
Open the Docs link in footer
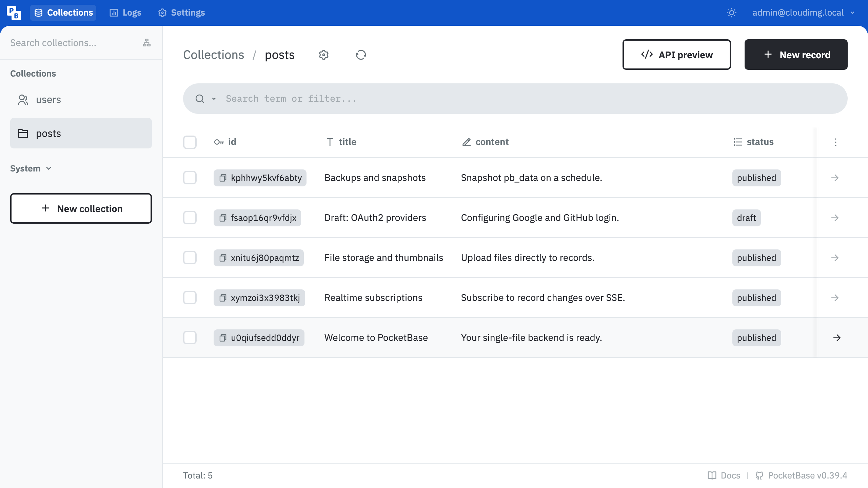(x=724, y=475)
